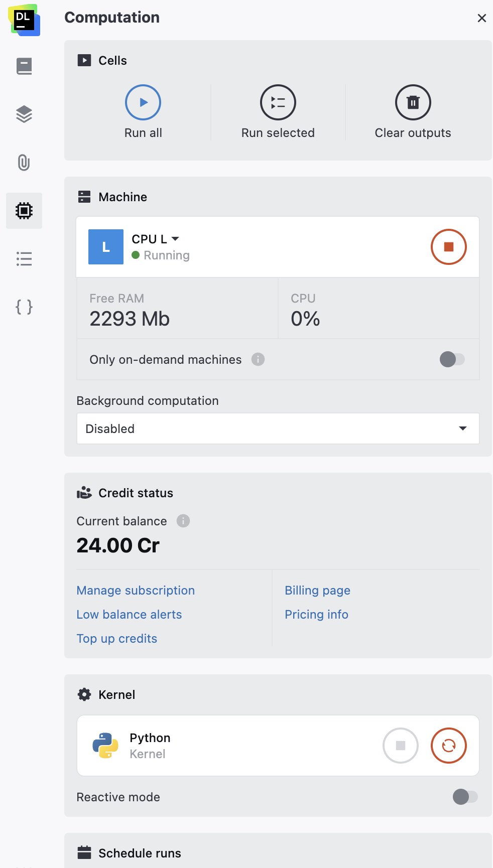Open the layers stack sidebar tab
The width and height of the screenshot is (493, 868).
click(x=24, y=114)
